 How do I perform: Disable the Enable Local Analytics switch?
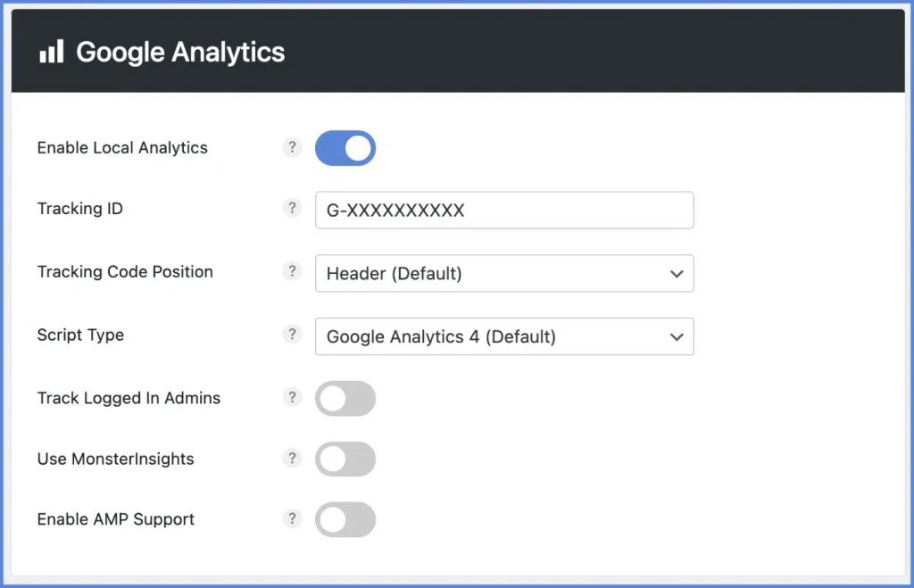click(345, 148)
